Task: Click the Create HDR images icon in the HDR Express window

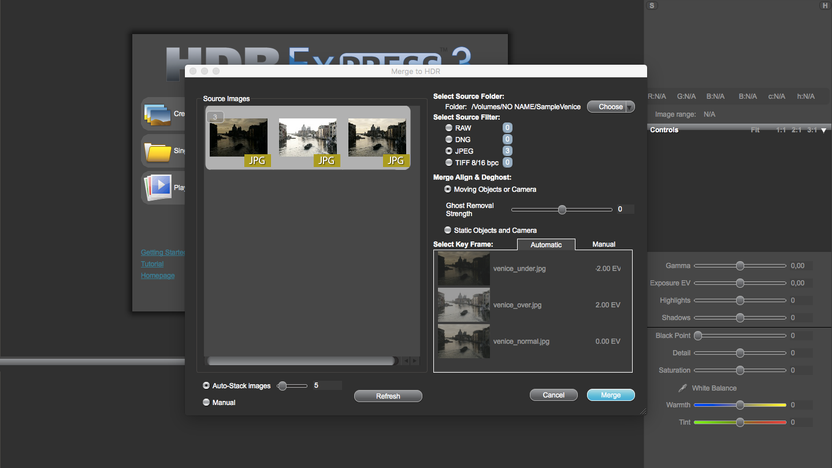Action: (x=157, y=114)
